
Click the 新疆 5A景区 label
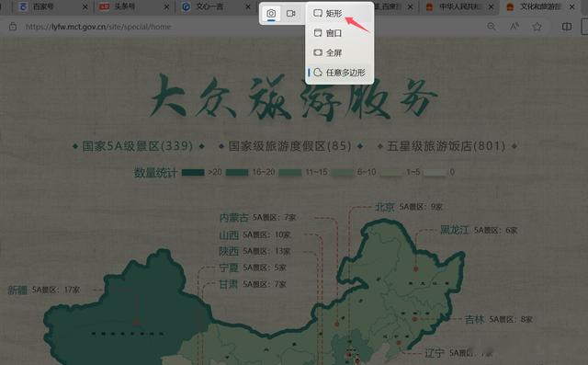[x=44, y=290]
